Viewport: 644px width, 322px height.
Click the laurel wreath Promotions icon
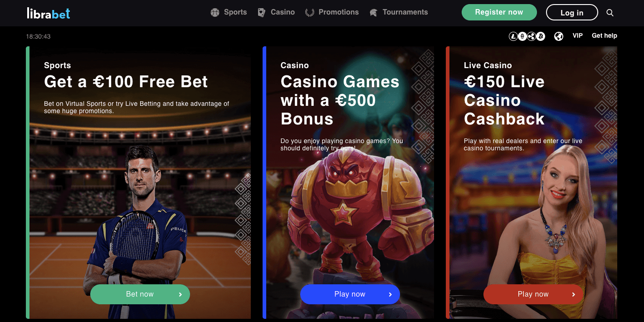[310, 13]
